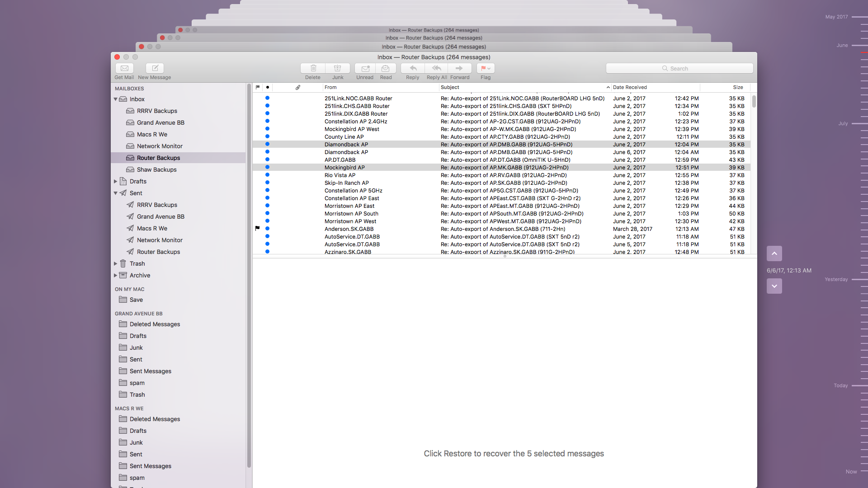Select AP.DT.GABB message row
This screenshot has width=868, height=488.
[501, 160]
